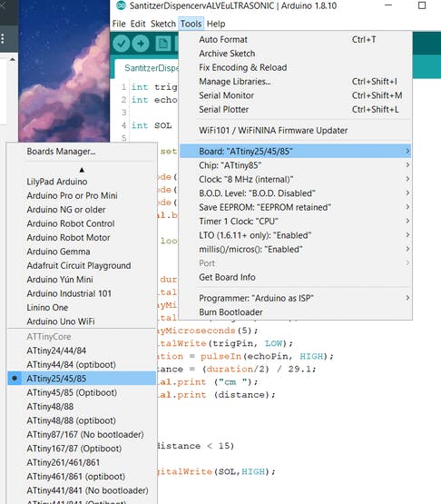The height and width of the screenshot is (504, 441).
Task: Click the Arduino logo in title bar
Action: (x=121, y=5)
